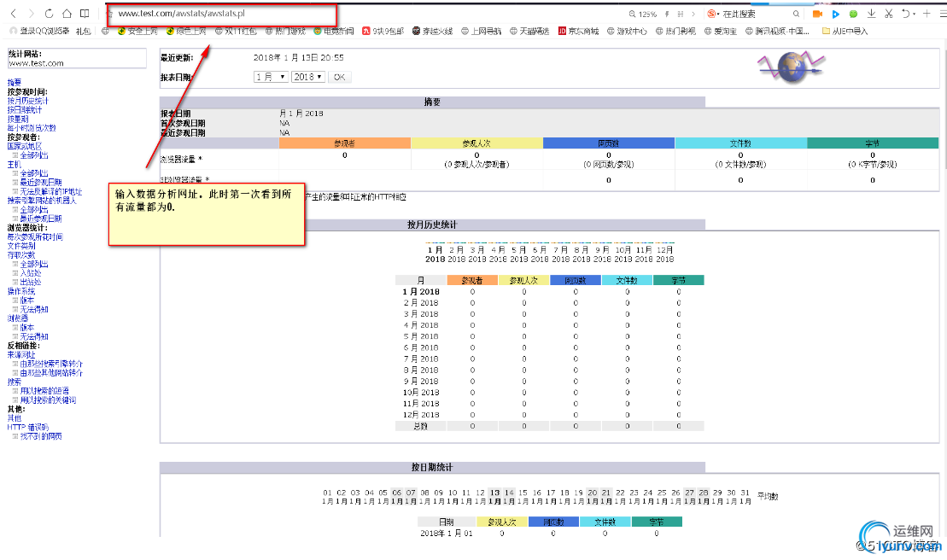Click the 总数 total row label
The height and width of the screenshot is (560, 947).
point(421,426)
